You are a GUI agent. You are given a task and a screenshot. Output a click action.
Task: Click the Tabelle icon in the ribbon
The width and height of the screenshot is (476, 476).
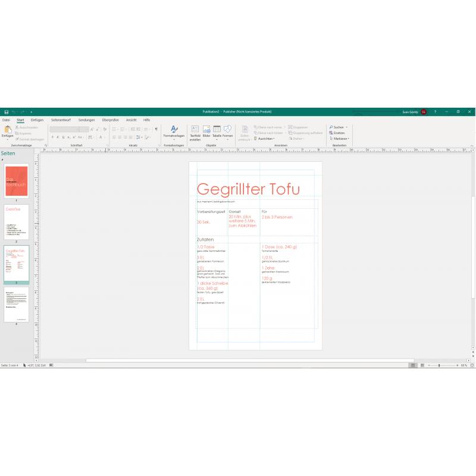(217, 130)
